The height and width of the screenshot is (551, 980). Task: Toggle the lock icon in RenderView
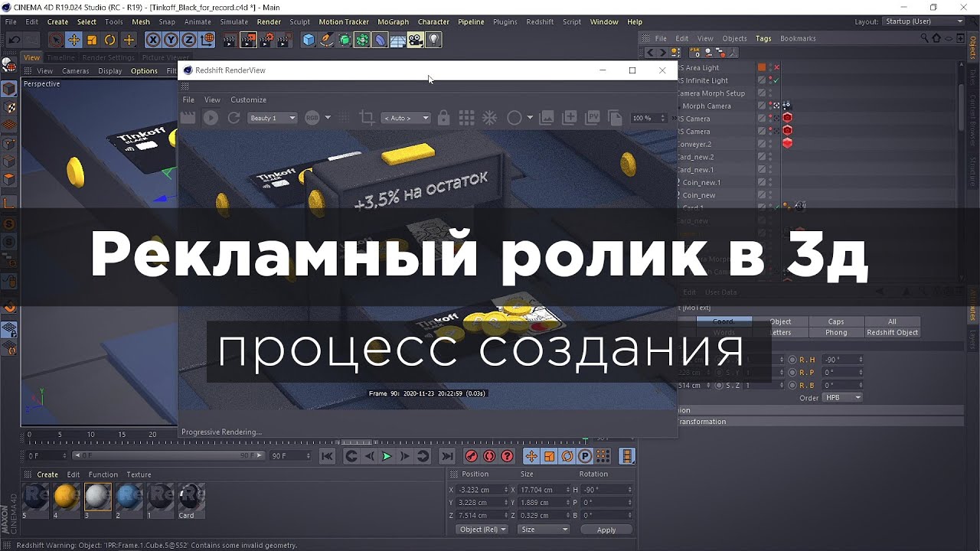tap(444, 118)
